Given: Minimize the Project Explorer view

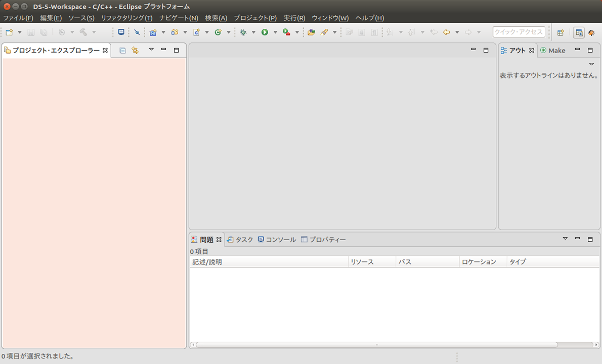Looking at the screenshot, I should tap(163, 50).
